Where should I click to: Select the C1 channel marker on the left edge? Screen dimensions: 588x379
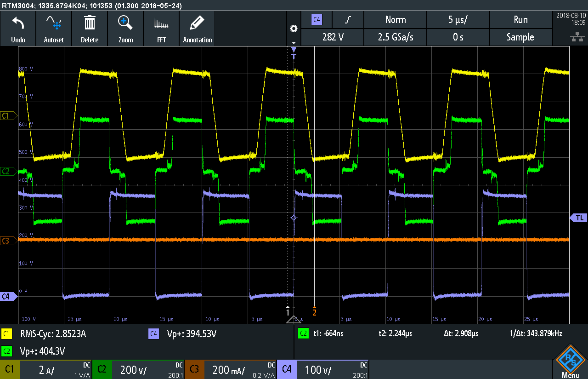click(8, 115)
